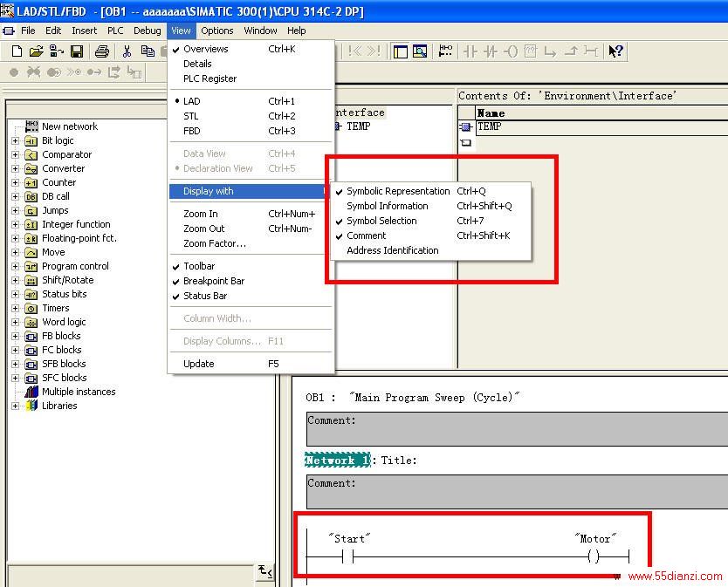Click the Print toolbar icon
This screenshot has width=728, height=587.
coord(102,51)
